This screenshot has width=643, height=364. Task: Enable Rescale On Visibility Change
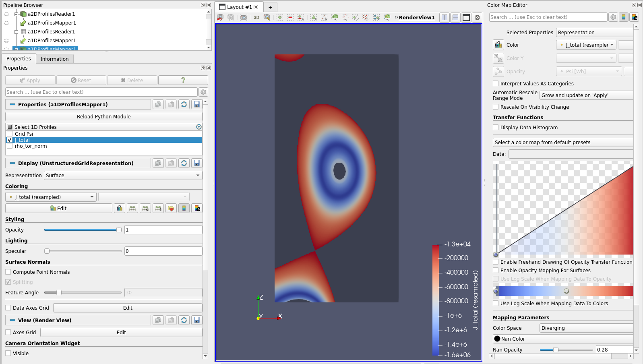[x=496, y=107]
